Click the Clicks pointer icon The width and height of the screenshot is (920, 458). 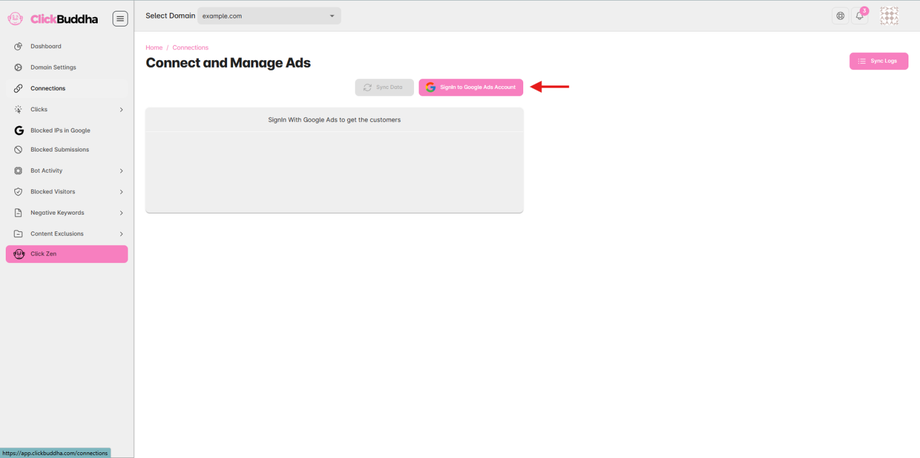(x=18, y=110)
